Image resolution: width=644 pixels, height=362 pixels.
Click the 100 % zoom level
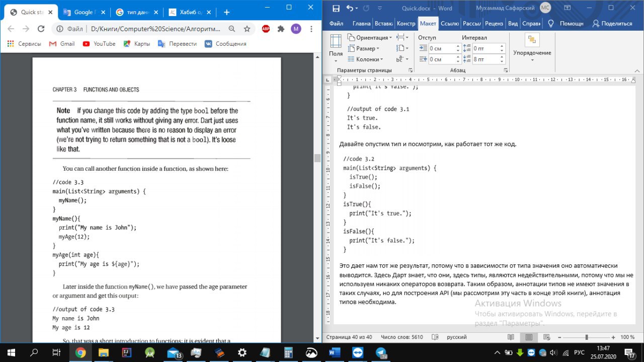[627, 337]
